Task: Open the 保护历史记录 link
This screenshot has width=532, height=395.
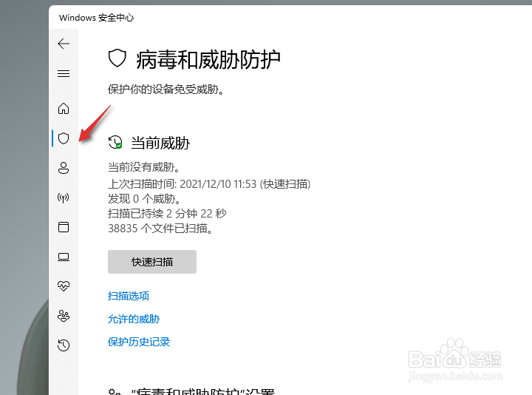Action: [x=139, y=342]
